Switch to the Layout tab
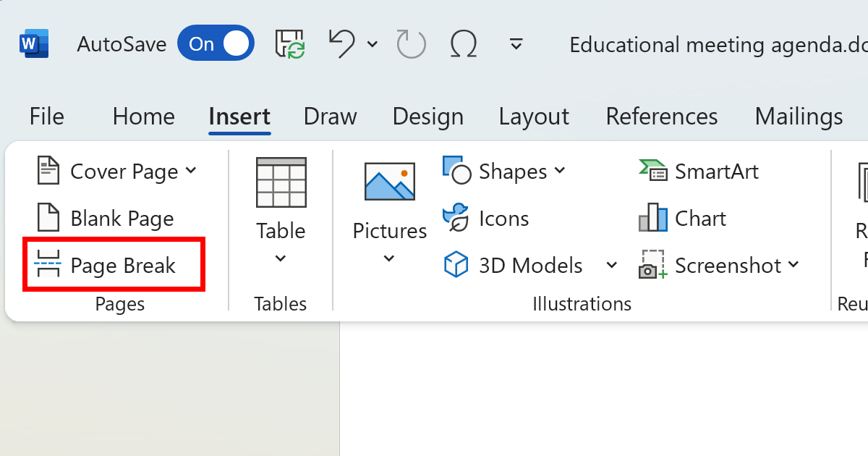This screenshot has height=456, width=868. [534, 117]
